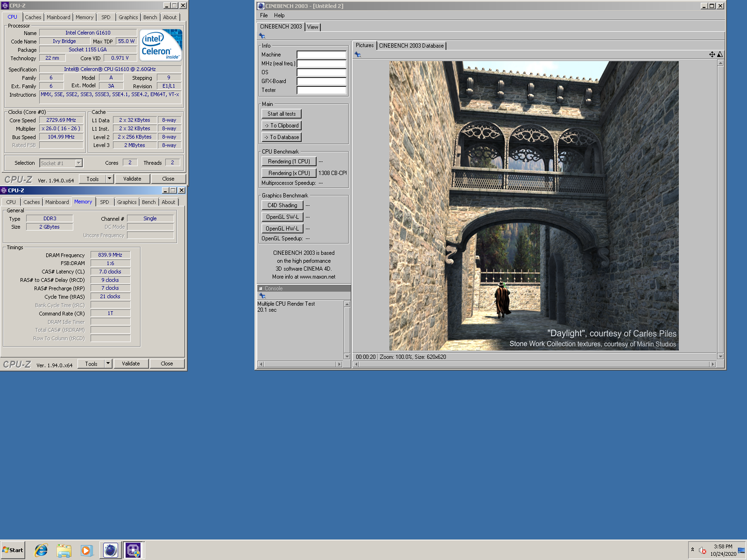The width and height of the screenshot is (747, 560).
Task: Open Tools dropdown arrow in top CPU-Z window
Action: 109,179
